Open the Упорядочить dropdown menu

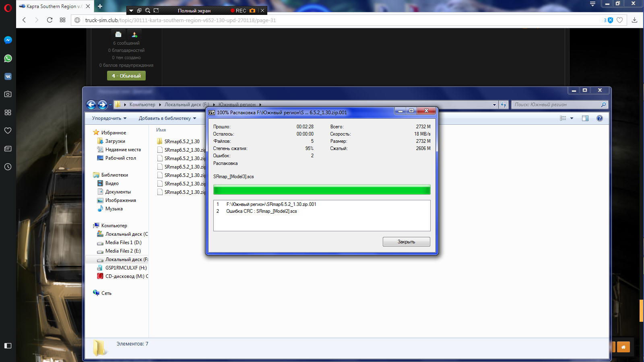click(109, 118)
